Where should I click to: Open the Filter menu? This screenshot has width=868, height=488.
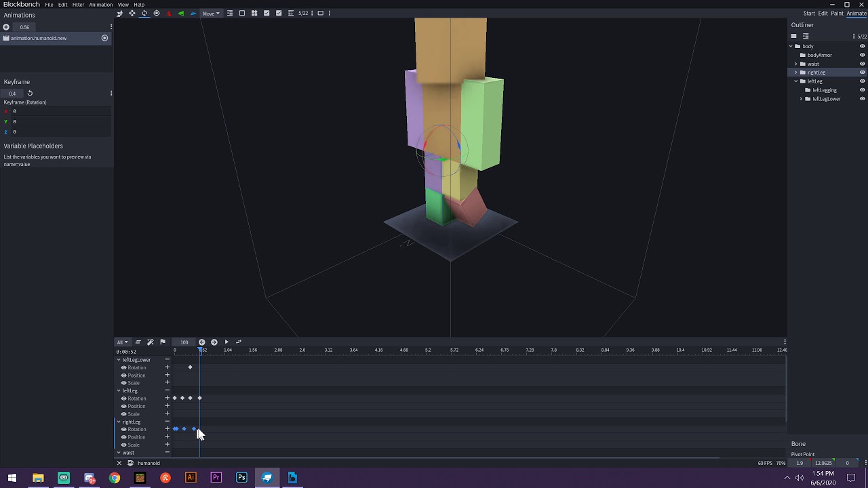(79, 5)
